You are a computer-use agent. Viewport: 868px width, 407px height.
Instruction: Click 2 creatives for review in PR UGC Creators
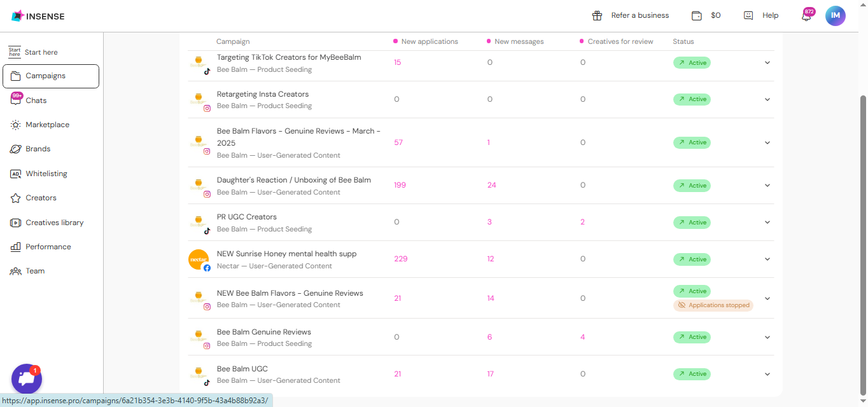pyautogui.click(x=582, y=222)
